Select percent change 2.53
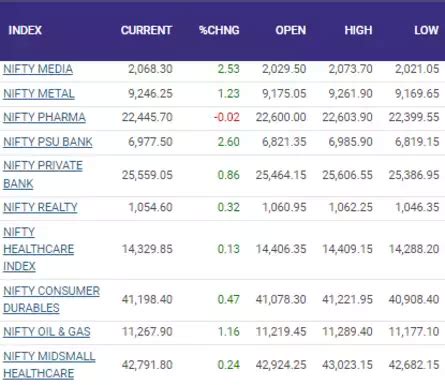 click(x=228, y=69)
